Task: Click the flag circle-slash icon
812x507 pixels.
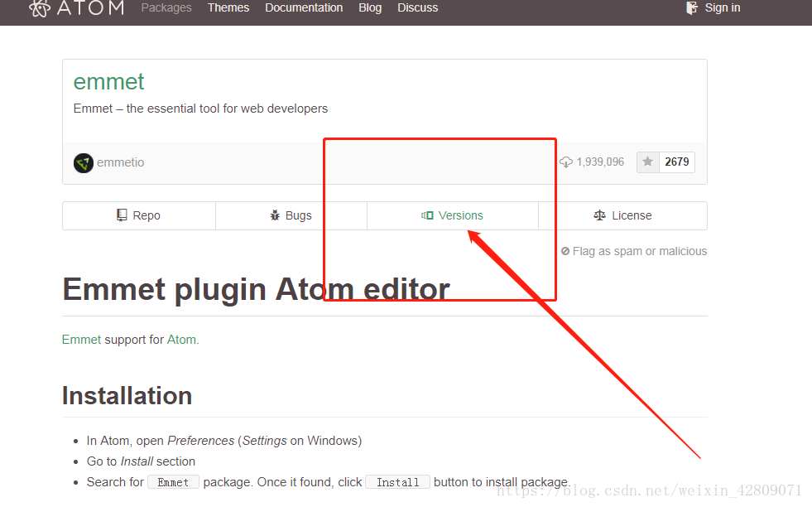Action: point(565,251)
